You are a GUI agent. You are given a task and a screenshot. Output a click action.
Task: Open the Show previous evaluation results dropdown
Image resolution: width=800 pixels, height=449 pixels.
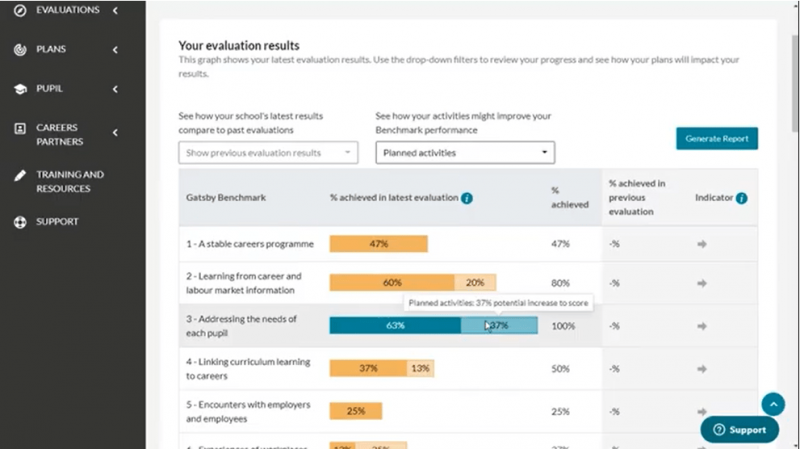[267, 153]
